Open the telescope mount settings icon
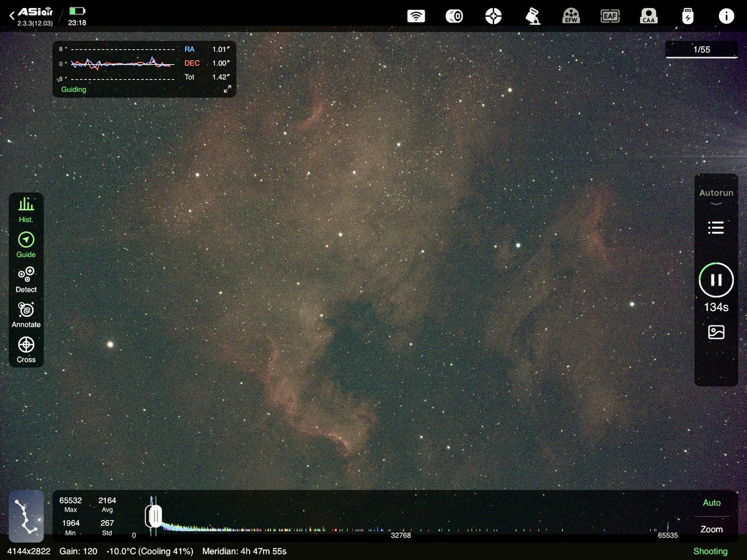This screenshot has height=560, width=747. click(532, 16)
